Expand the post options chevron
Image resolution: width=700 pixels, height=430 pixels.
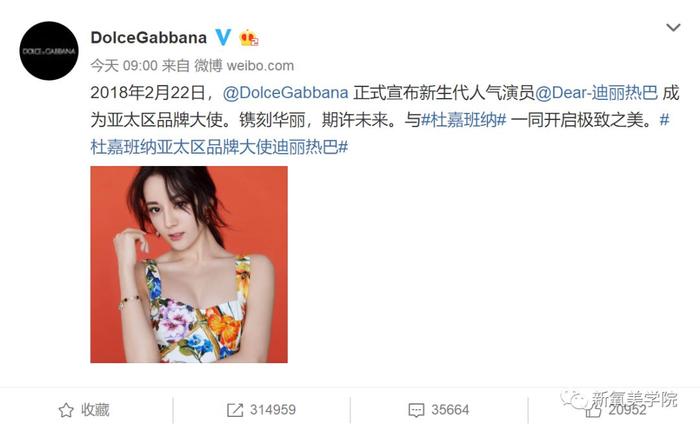(x=673, y=28)
